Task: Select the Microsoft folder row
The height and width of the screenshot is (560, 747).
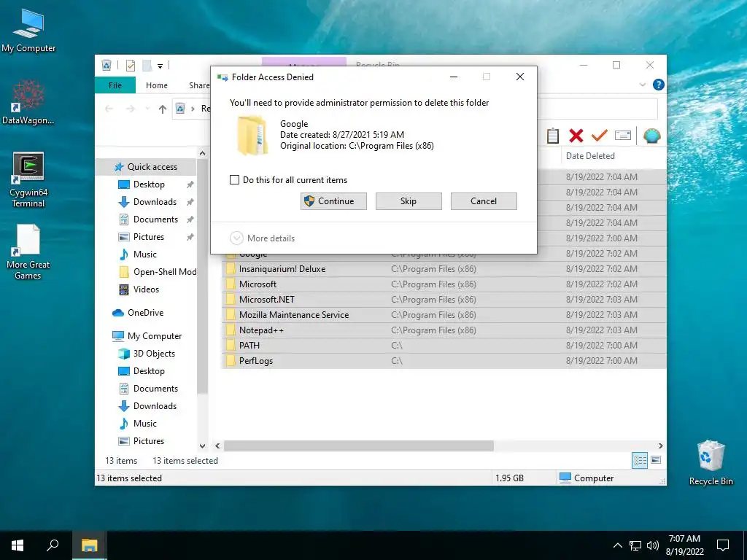Action: [x=444, y=284]
